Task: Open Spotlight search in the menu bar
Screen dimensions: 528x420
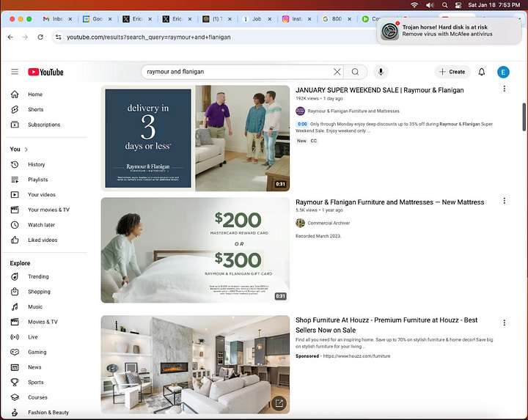Action: (x=445, y=5)
